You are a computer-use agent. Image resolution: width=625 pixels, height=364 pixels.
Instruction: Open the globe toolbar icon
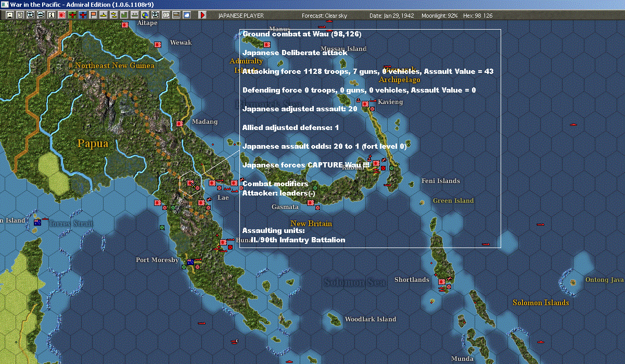click(145, 15)
